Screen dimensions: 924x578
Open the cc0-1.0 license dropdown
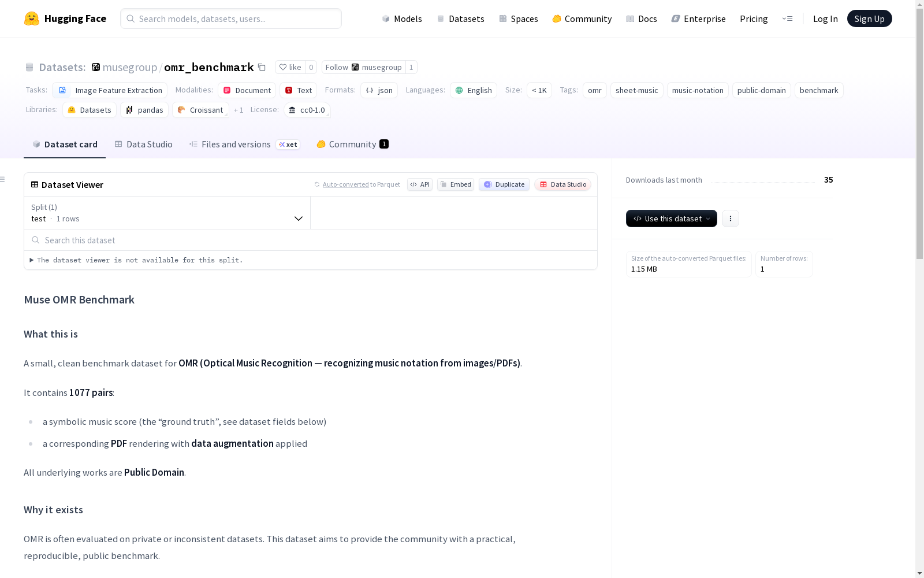pyautogui.click(x=307, y=110)
